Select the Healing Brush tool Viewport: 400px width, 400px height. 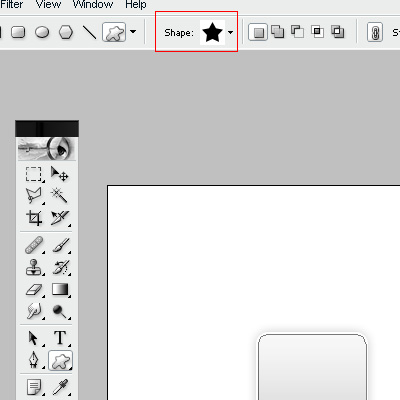point(34,245)
